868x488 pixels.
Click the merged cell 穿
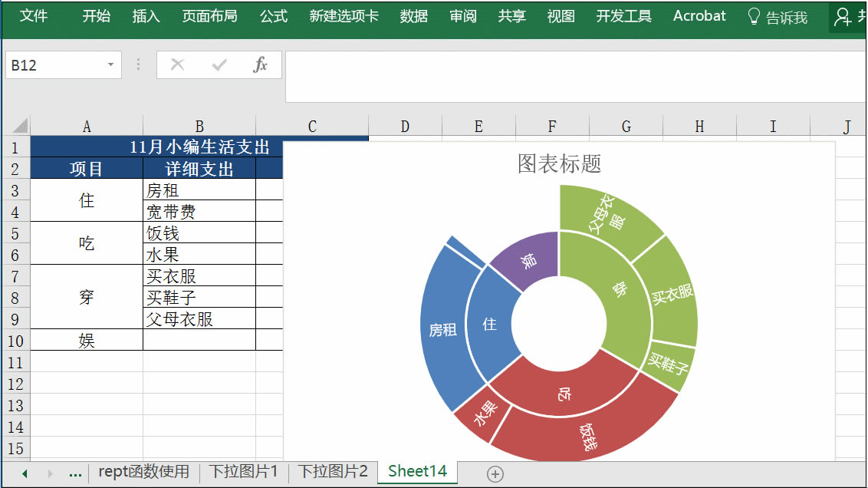[x=87, y=297]
